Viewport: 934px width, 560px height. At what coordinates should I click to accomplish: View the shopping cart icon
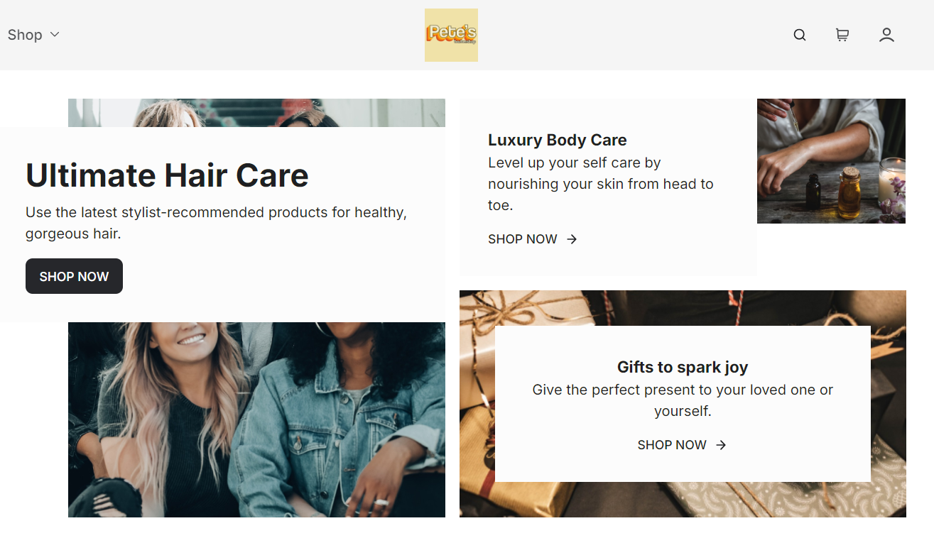[x=842, y=35]
